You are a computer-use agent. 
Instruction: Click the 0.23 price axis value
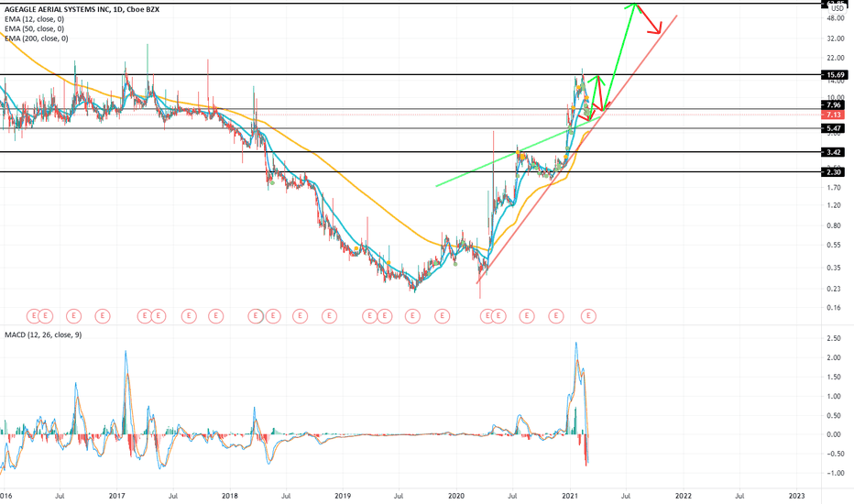click(x=834, y=289)
